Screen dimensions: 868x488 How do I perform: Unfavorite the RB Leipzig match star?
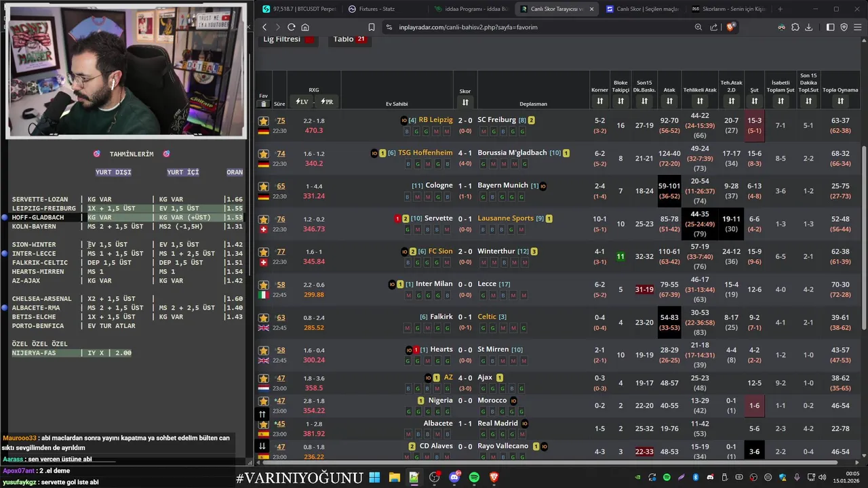tap(264, 121)
